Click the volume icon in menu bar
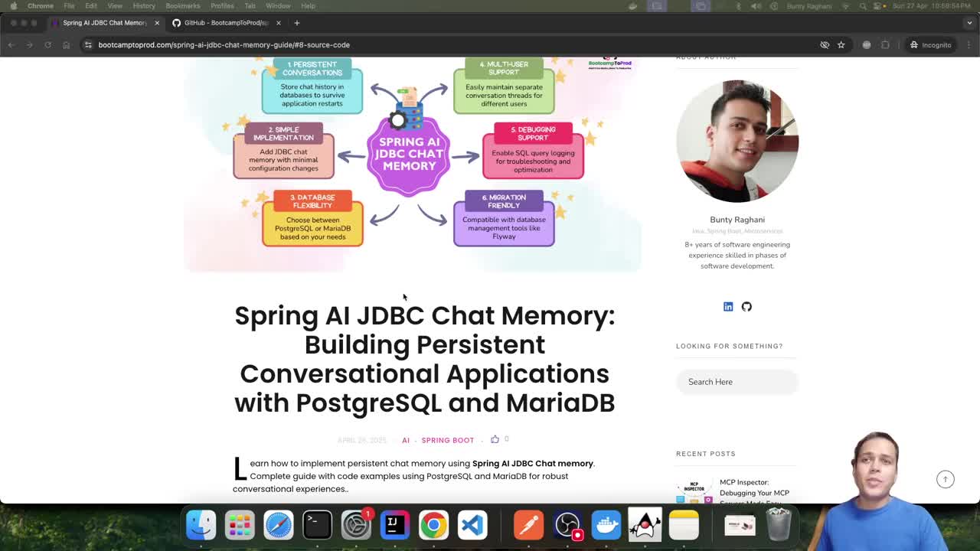The width and height of the screenshot is (980, 551). point(756,6)
